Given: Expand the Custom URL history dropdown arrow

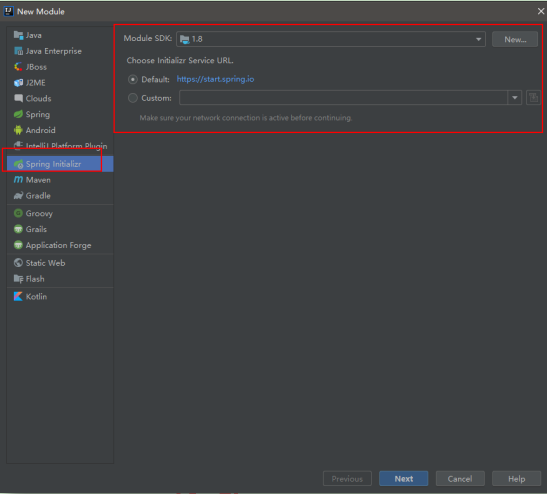Looking at the screenshot, I should pyautogui.click(x=515, y=98).
